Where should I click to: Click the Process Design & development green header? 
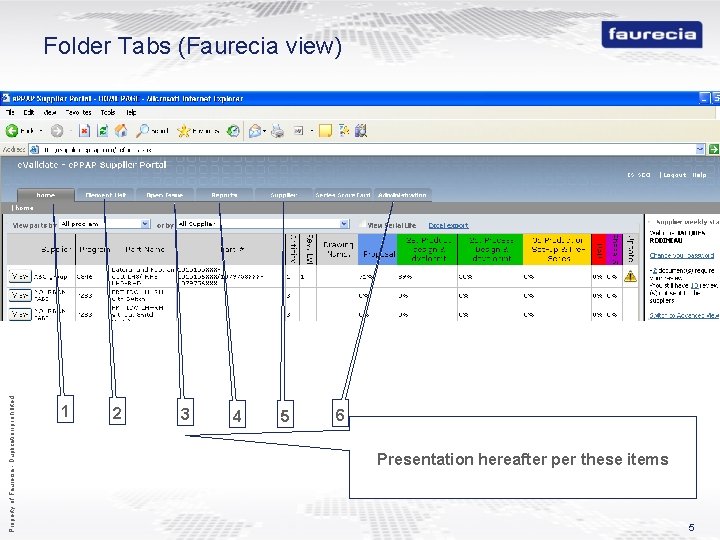(490, 249)
